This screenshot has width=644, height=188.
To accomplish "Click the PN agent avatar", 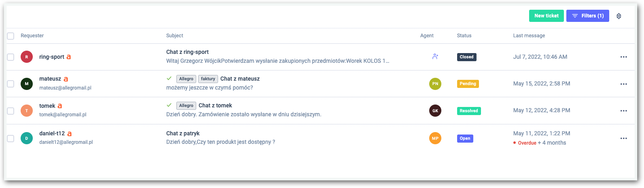I will click(x=435, y=84).
